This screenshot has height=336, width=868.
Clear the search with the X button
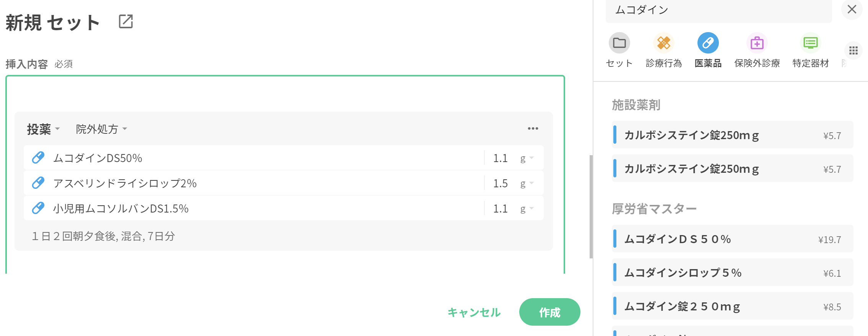pyautogui.click(x=852, y=10)
